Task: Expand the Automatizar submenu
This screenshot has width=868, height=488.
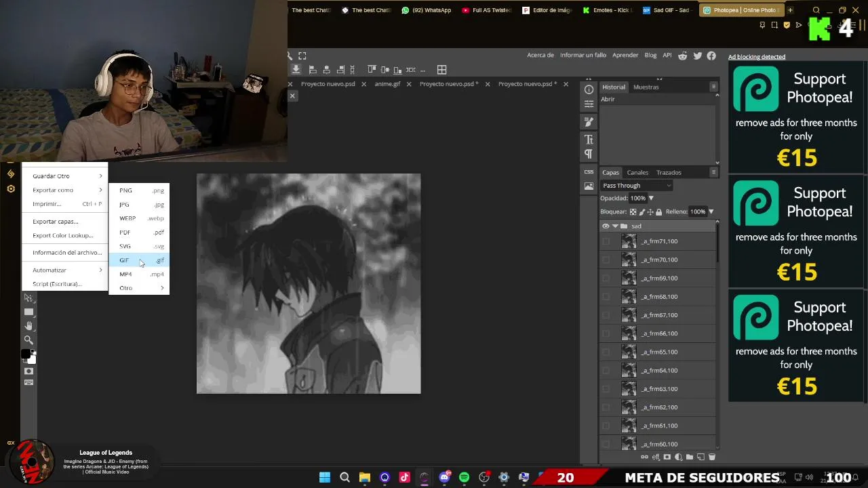Action: point(65,270)
